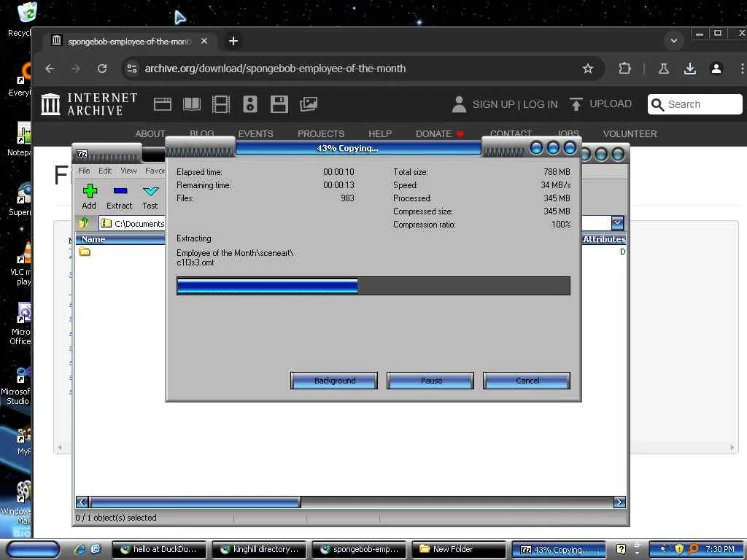Select the folder item in 7-Zip list
Image resolution: width=747 pixels, height=560 pixels.
85,252
